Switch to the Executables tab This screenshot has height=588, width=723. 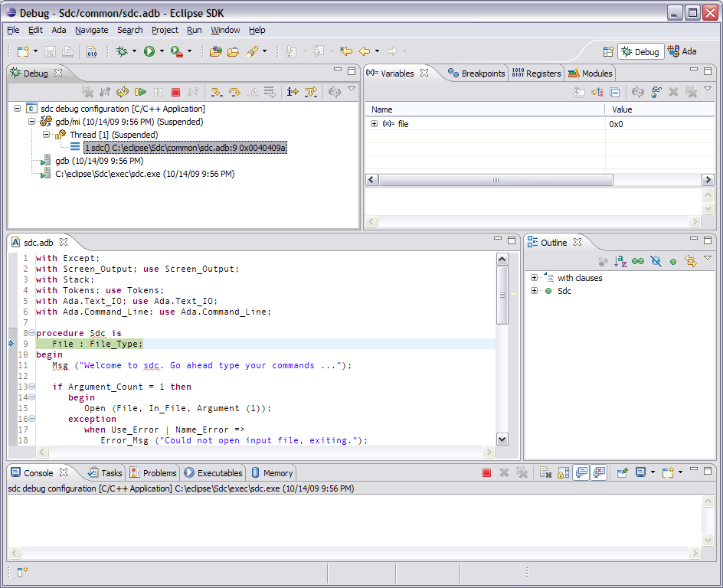[x=213, y=473]
